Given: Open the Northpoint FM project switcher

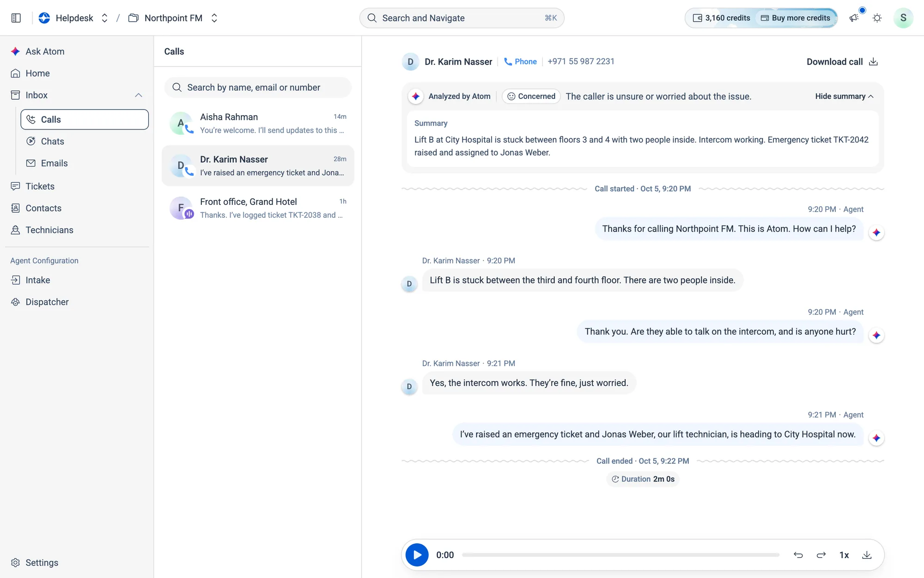Looking at the screenshot, I should click(173, 18).
